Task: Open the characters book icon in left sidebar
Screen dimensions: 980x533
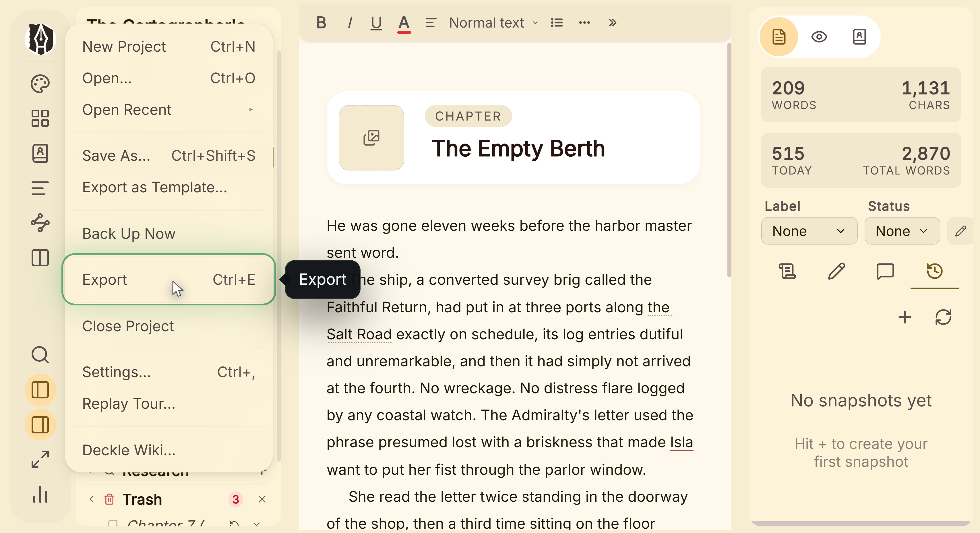Action: [40, 153]
